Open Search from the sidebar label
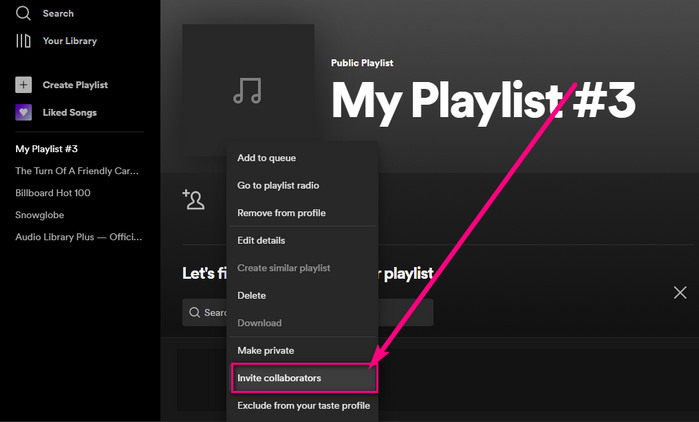The width and height of the screenshot is (699, 422). [58, 13]
